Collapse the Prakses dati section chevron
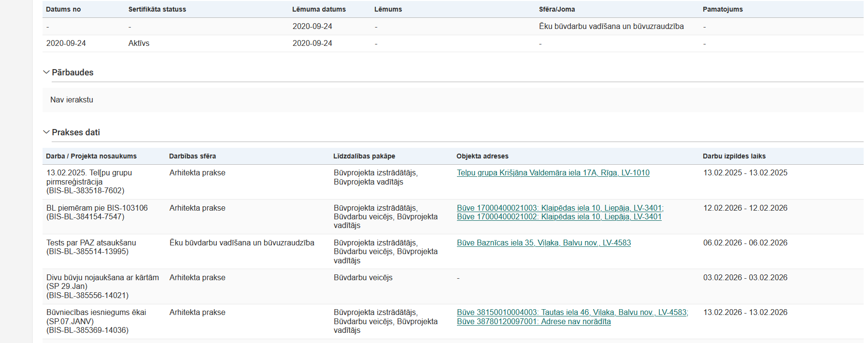Screen dimensions: 868x343 pos(46,132)
